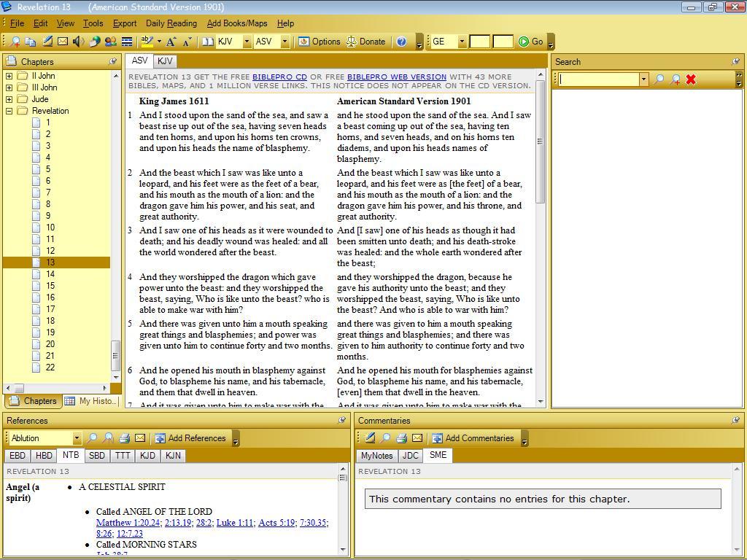
Task: Click the Add References button
Action: [x=190, y=438]
